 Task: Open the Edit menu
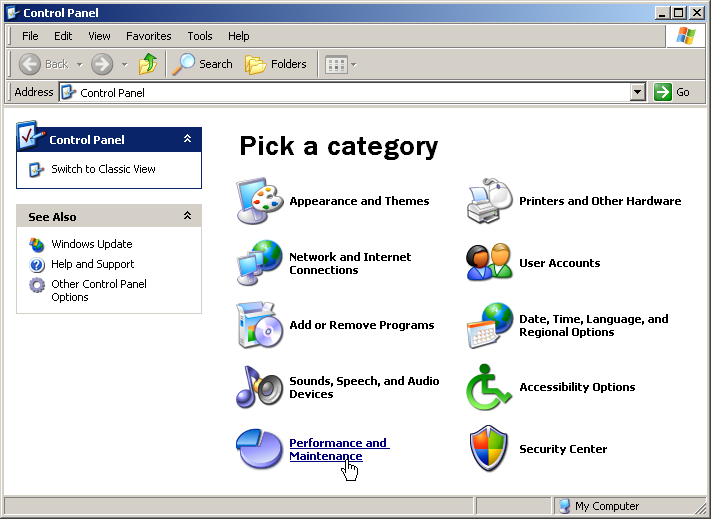[x=63, y=36]
